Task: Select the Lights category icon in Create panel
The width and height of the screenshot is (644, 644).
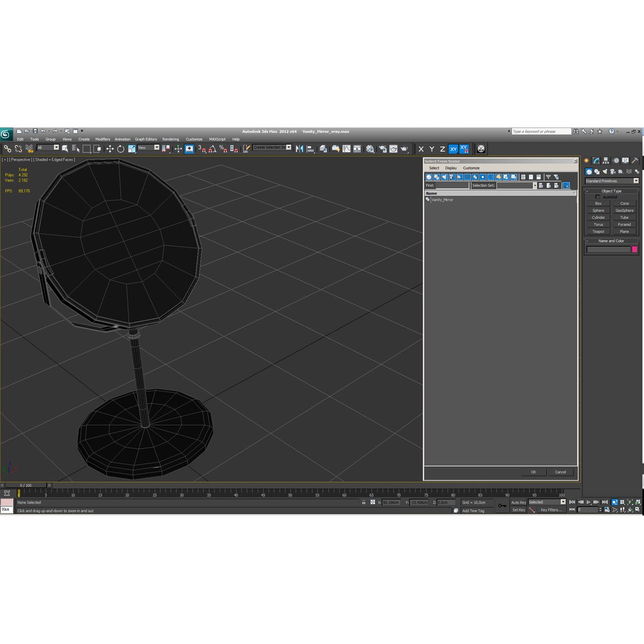Action: point(605,172)
